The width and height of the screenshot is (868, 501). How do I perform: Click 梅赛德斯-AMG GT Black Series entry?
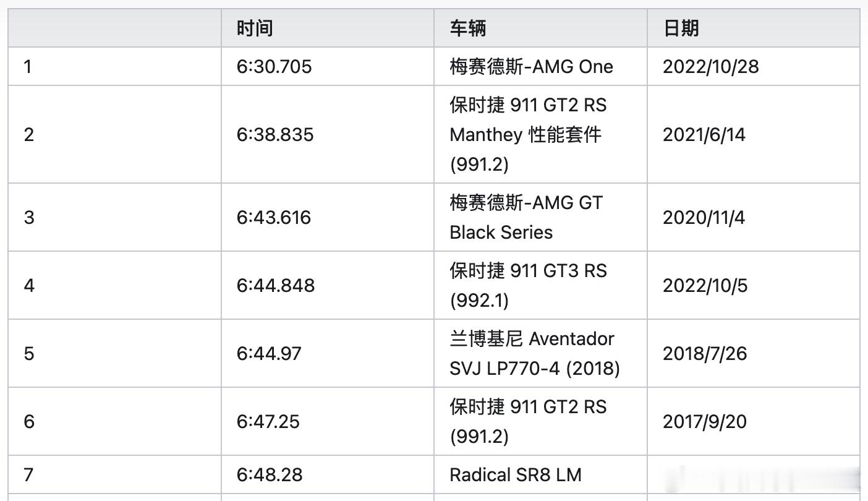[526, 218]
